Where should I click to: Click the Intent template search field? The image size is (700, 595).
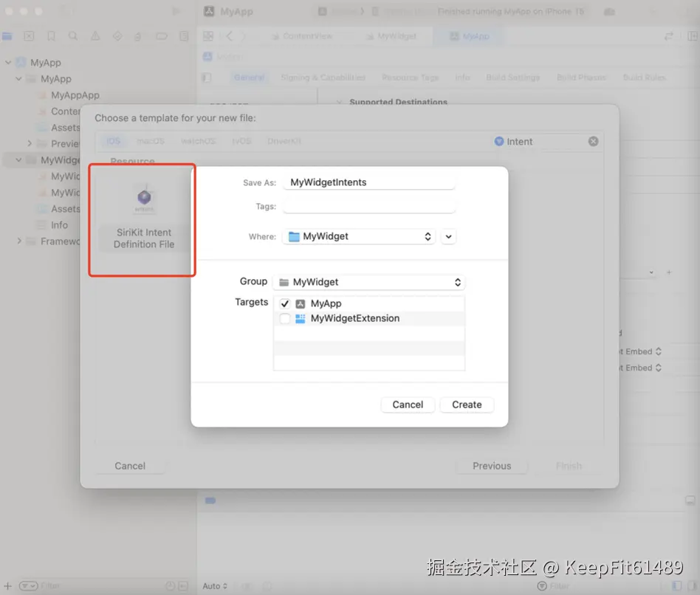point(547,142)
